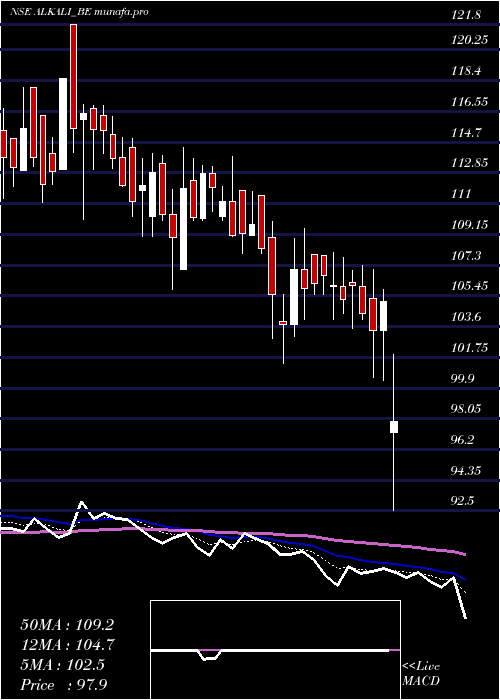
Task: Click the 105.45 price axis label
Action: pyautogui.click(x=469, y=286)
